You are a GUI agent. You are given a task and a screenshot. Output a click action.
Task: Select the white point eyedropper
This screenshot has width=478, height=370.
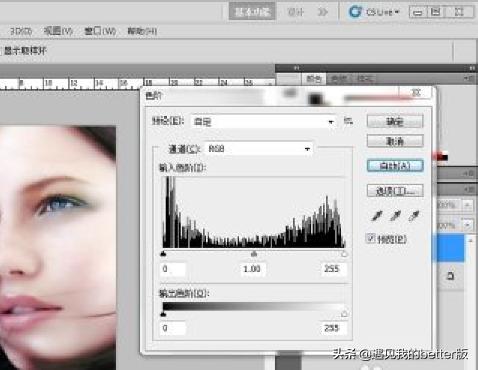click(x=414, y=216)
